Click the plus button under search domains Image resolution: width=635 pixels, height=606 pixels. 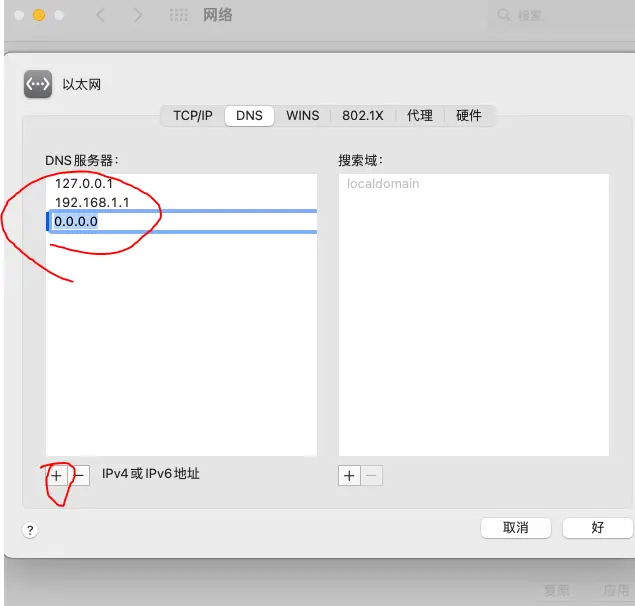coord(349,476)
